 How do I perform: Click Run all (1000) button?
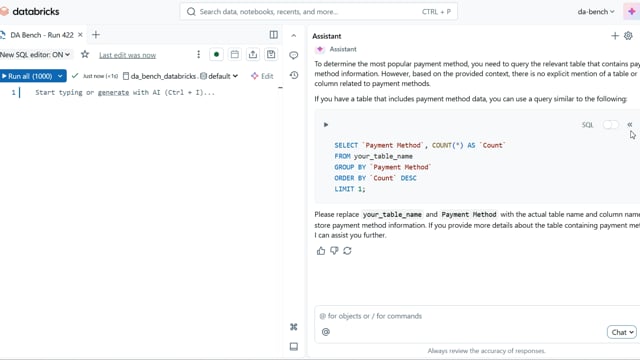(27, 76)
